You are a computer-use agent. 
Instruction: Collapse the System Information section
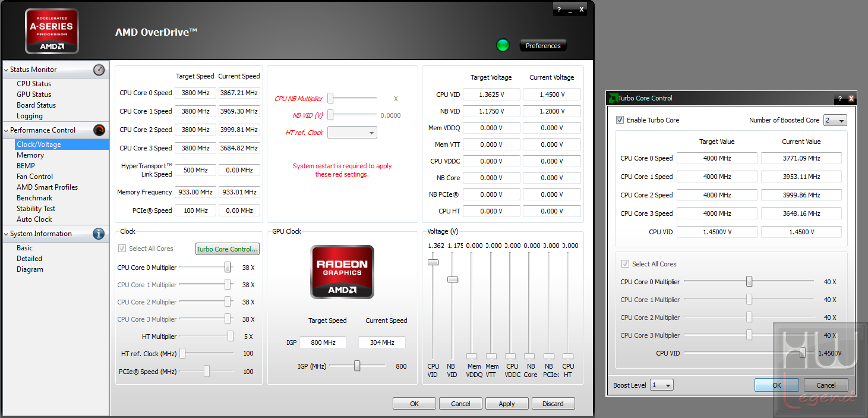click(x=6, y=234)
